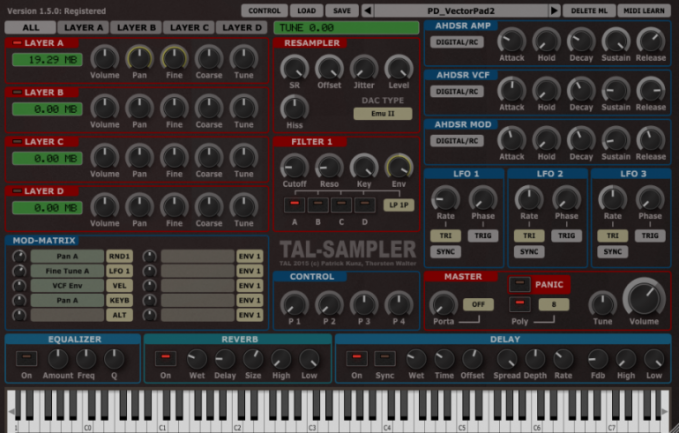The image size is (679, 433).
Task: Open the LFO 2 TRI waveform dropdown
Action: pyautogui.click(x=529, y=236)
